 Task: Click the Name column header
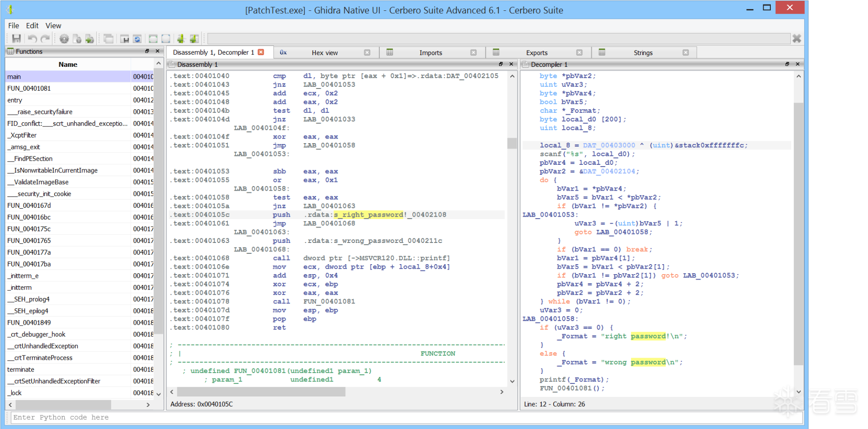[68, 65]
